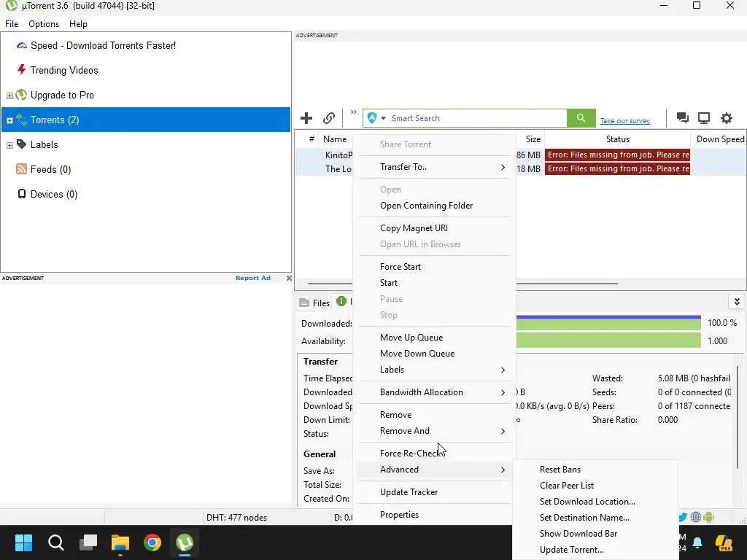Open Windows Start menu
The height and width of the screenshot is (560, 747).
(x=23, y=542)
